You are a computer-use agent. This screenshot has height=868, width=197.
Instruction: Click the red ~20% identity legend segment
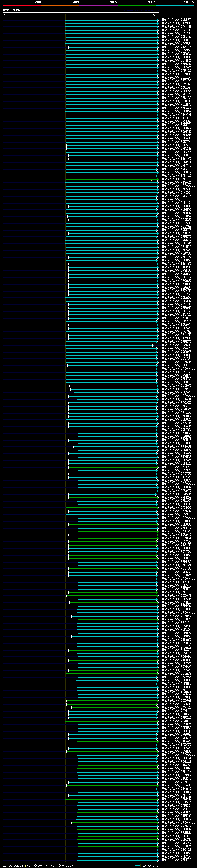point(22,6)
